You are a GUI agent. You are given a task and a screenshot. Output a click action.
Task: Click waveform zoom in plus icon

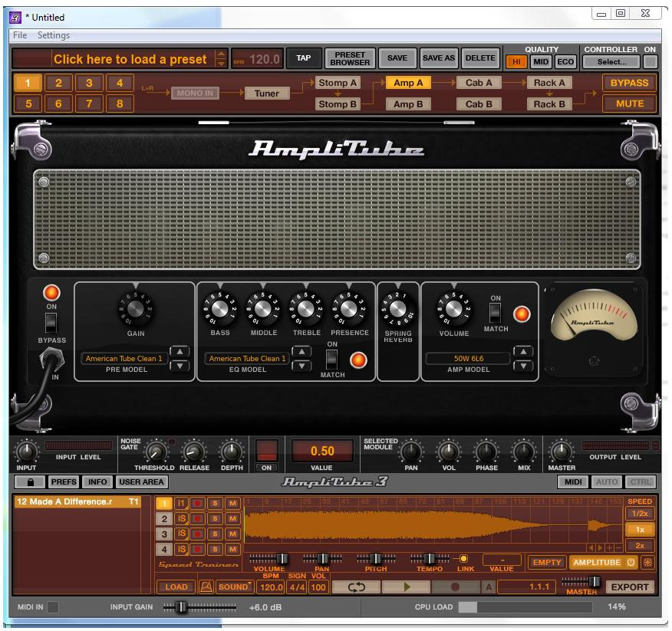609,547
